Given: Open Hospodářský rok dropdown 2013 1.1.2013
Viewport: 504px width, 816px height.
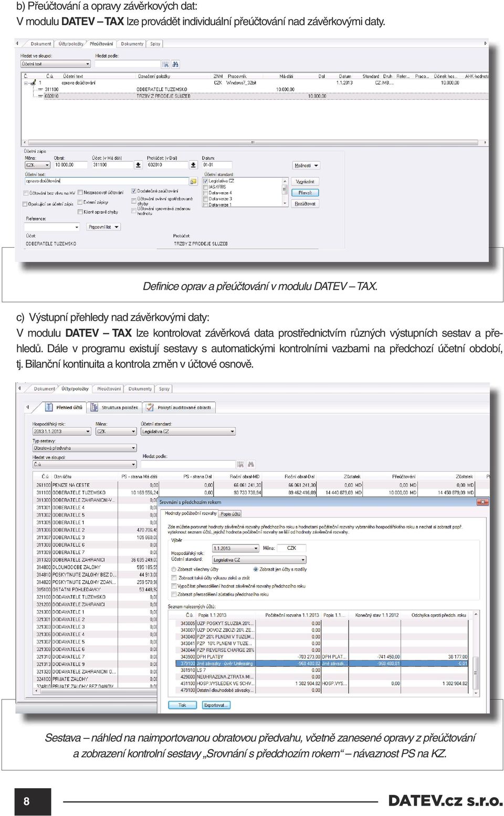Looking at the screenshot, I should (62, 432).
